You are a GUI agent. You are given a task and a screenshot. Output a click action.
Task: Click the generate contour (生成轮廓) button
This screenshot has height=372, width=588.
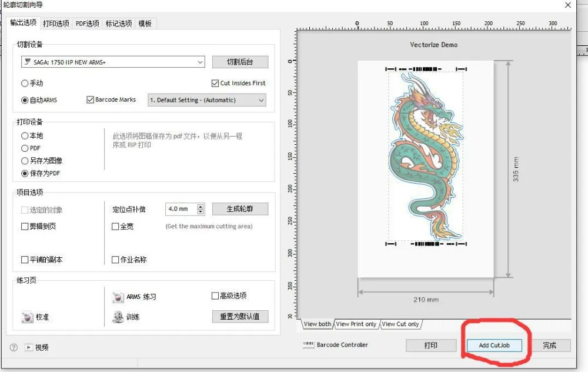click(240, 209)
